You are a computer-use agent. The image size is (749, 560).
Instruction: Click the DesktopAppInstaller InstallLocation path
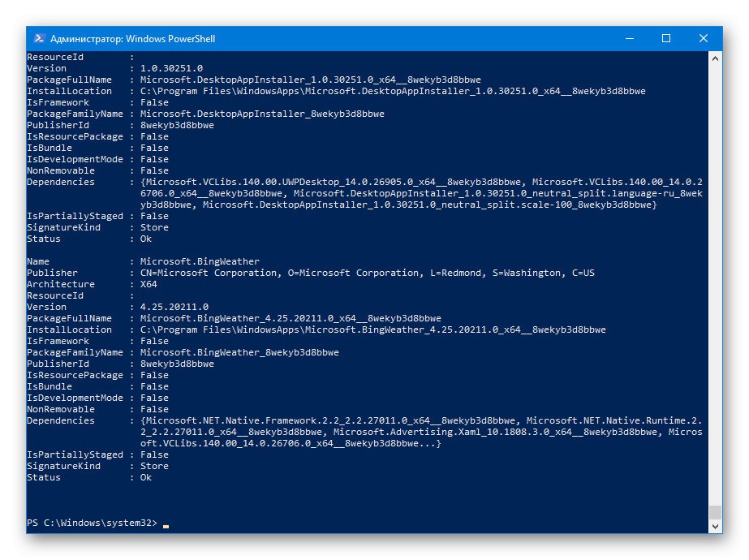393,91
